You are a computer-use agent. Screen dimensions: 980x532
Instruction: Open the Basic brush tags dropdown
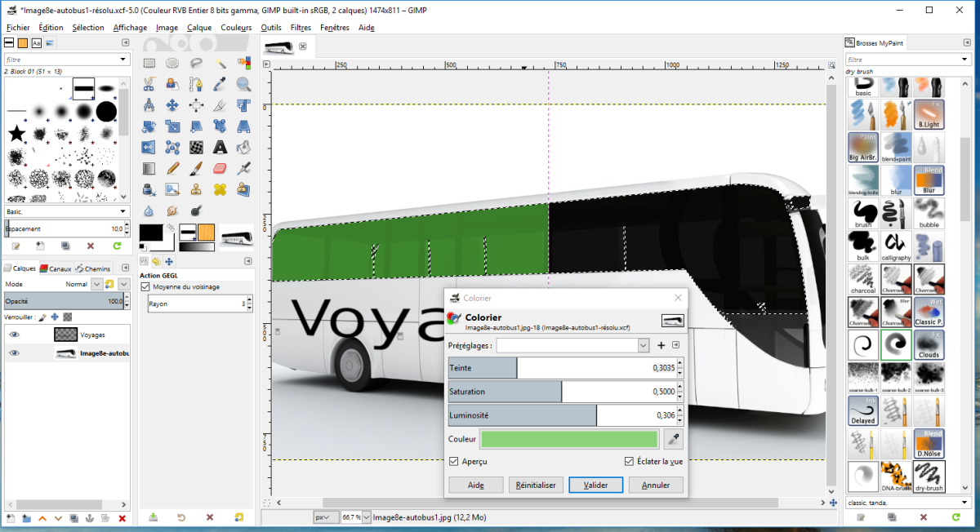66,211
